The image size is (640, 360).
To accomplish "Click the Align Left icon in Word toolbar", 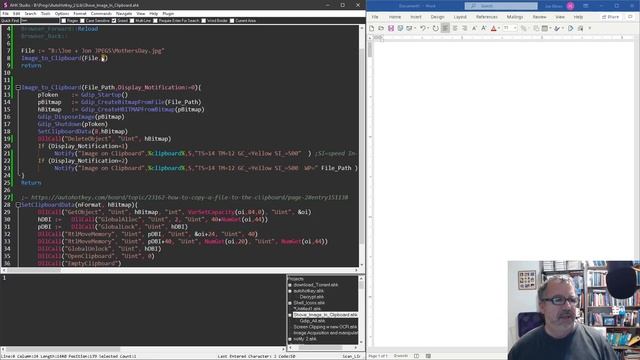I will pyautogui.click(x=445, y=28).
